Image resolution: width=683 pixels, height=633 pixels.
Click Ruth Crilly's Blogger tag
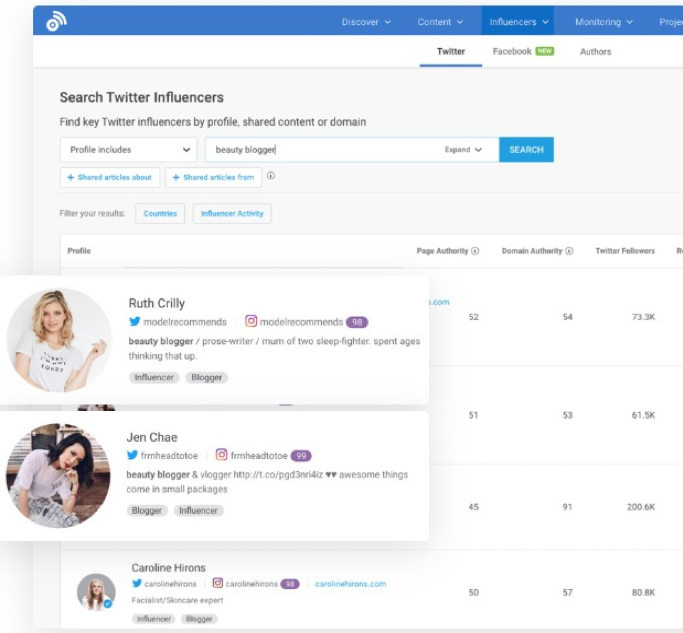[x=207, y=377]
